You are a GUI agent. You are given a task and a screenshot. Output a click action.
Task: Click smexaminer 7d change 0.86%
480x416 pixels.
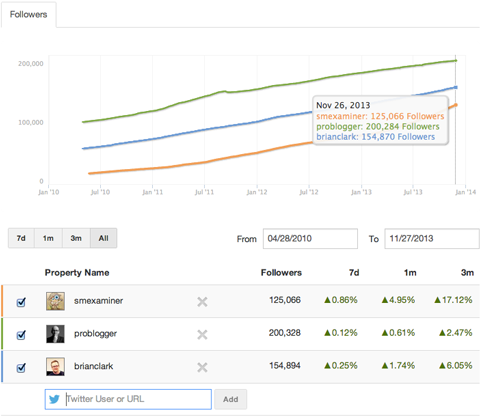[x=341, y=300]
